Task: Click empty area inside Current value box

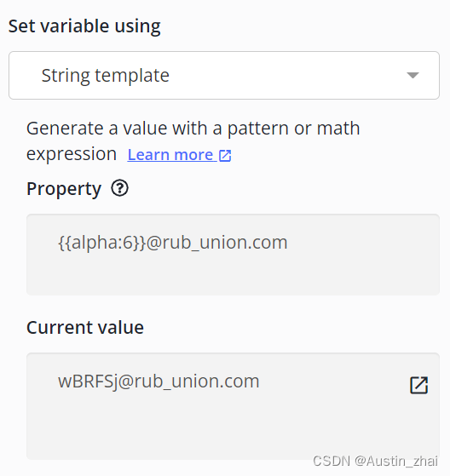Action: tap(233, 428)
